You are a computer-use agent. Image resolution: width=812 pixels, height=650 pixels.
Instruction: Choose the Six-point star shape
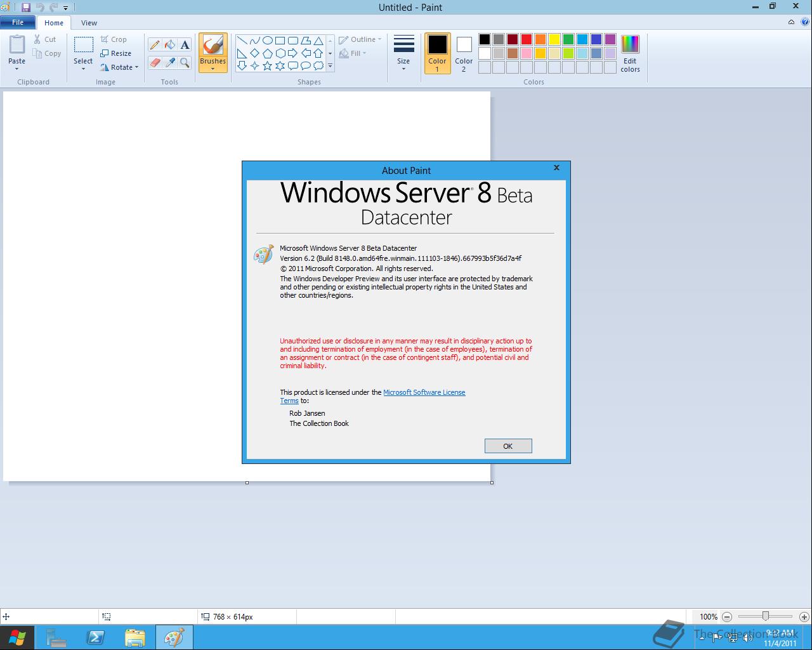click(280, 65)
